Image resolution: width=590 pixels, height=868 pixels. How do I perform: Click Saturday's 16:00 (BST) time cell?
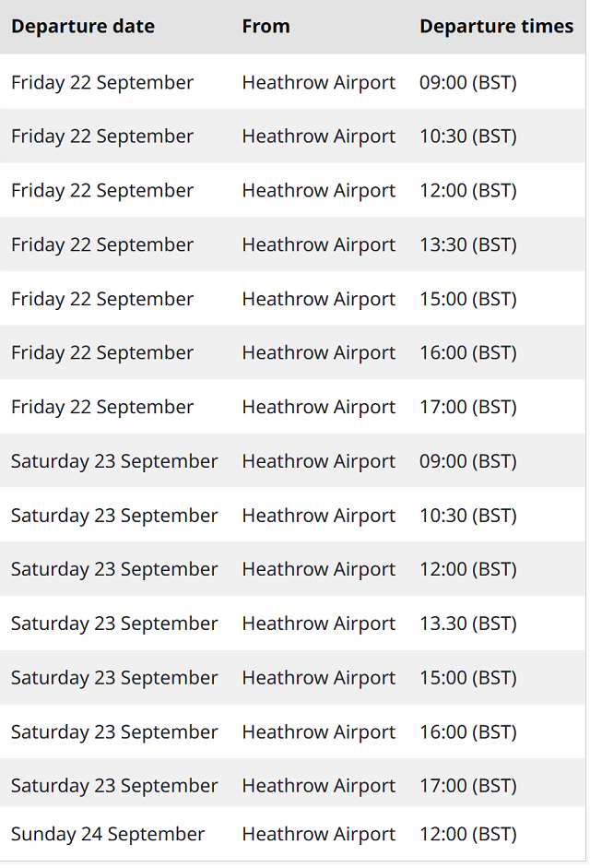pyautogui.click(x=467, y=731)
